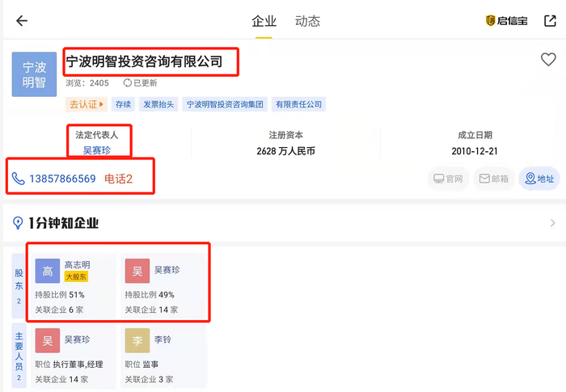This screenshot has width=566, height=392.
Task: Click the phone icon beside 13857866569
Action: coord(18,179)
